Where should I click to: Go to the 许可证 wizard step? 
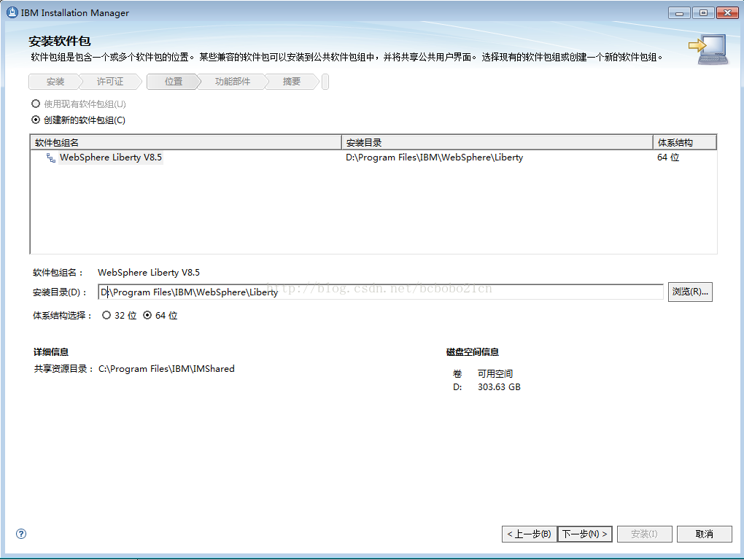(x=110, y=82)
